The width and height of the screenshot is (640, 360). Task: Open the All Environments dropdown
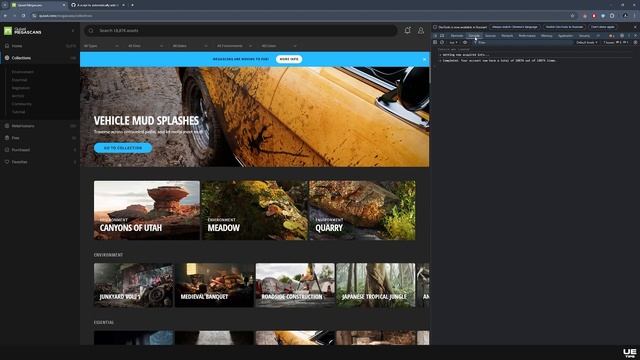234,46
